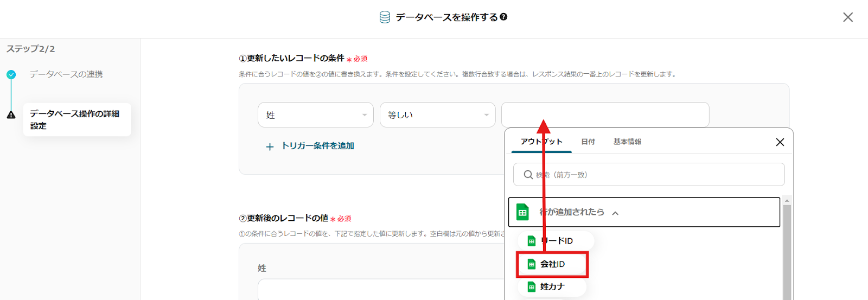
Task: Click the completed step checkmark icon
Action: [11, 74]
